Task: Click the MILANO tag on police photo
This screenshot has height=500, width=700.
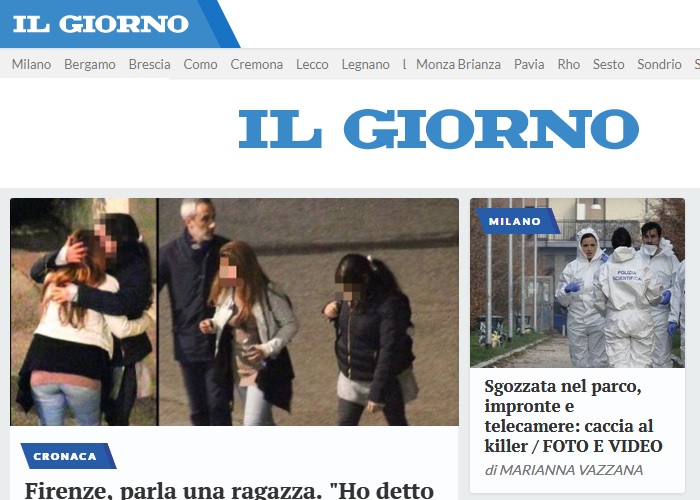Action: coord(517,221)
